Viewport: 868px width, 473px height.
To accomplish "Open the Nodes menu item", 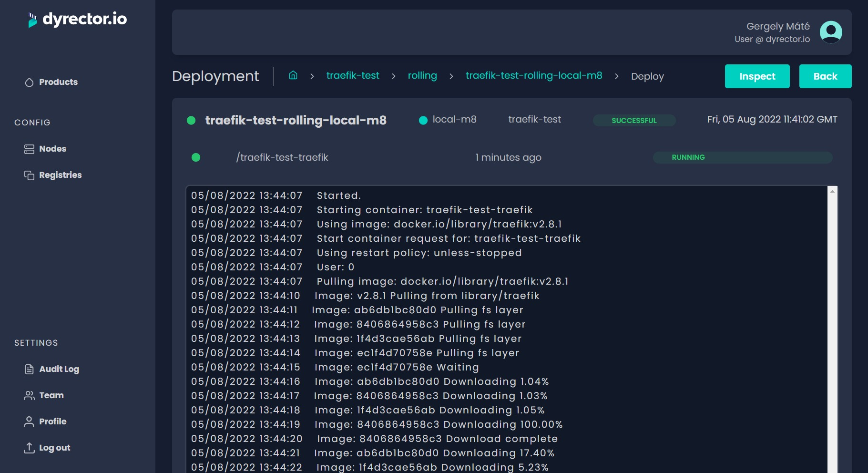I will coord(45,149).
